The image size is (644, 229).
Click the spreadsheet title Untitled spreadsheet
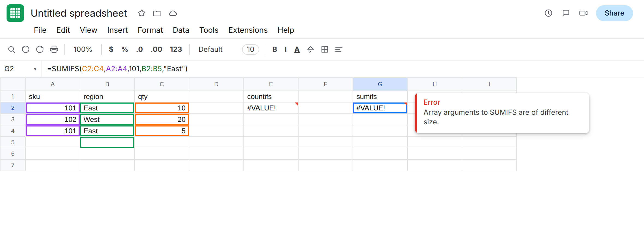79,13
